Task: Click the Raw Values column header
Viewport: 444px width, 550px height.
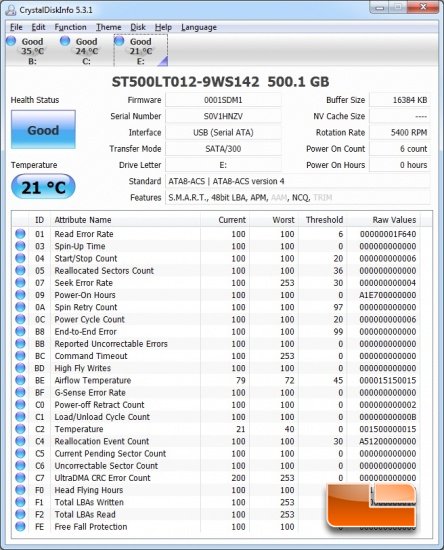Action: pyautogui.click(x=383, y=220)
